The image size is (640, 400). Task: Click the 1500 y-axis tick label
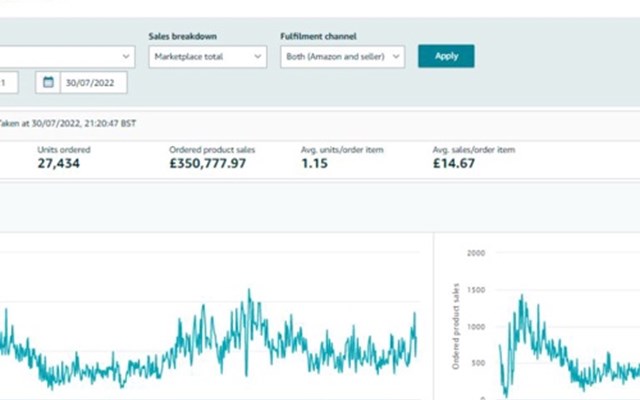coord(476,290)
